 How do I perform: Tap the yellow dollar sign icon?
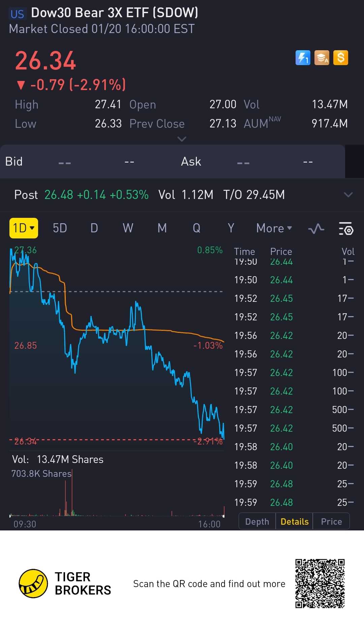(340, 58)
